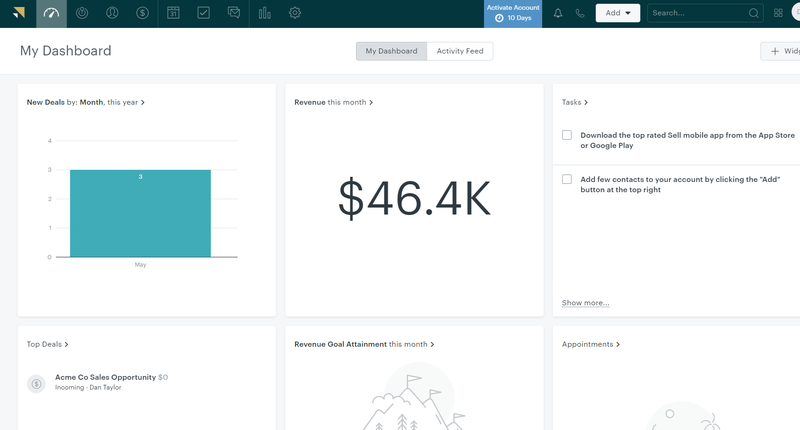Switch to the Activity Feed tab
This screenshot has height=430, width=800.
click(460, 51)
